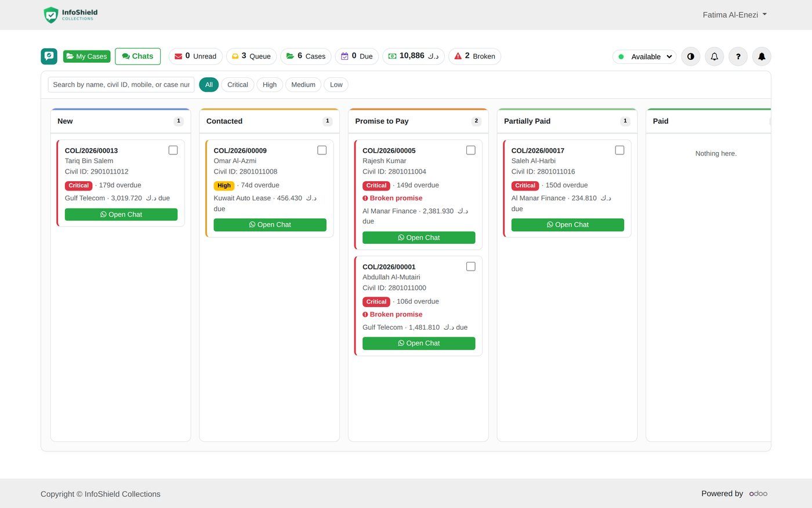This screenshot has width=812, height=508.
Task: Click the Partially Paid column header
Action: pyautogui.click(x=567, y=121)
